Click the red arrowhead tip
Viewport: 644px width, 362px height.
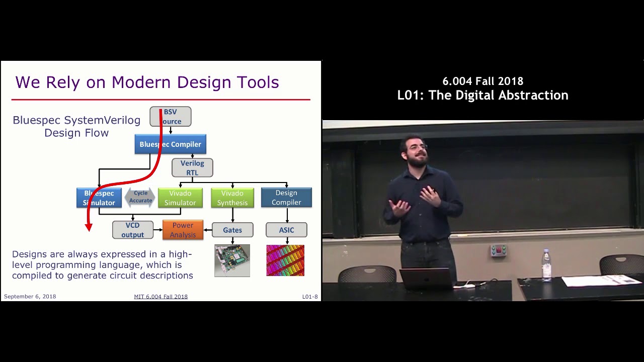(89, 229)
